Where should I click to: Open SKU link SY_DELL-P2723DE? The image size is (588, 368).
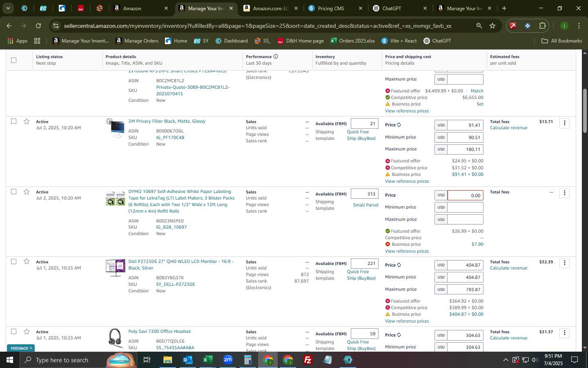coord(176,284)
